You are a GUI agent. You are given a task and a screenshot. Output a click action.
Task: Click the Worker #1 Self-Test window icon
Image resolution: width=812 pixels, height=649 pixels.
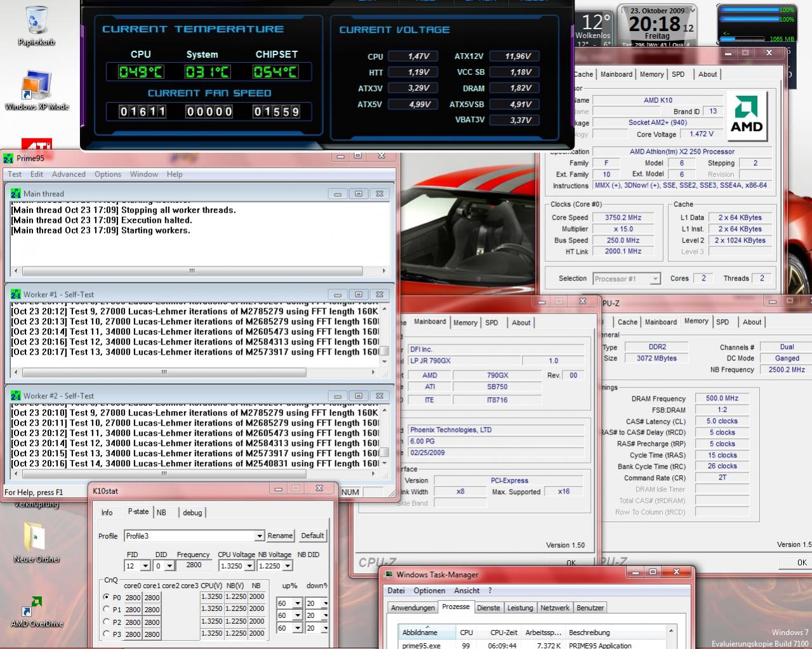pos(15,294)
